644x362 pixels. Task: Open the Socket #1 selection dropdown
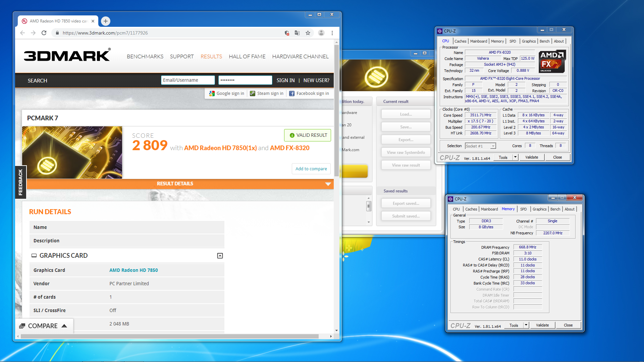tap(493, 146)
